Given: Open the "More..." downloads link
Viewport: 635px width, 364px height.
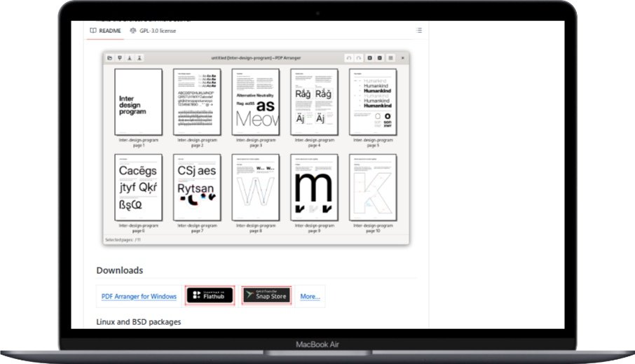Looking at the screenshot, I should (x=310, y=297).
